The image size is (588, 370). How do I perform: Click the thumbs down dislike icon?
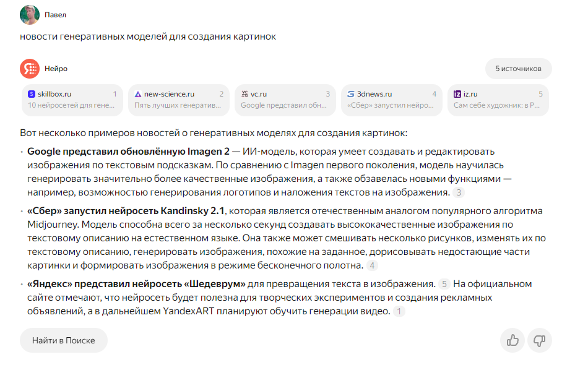pyautogui.click(x=539, y=340)
